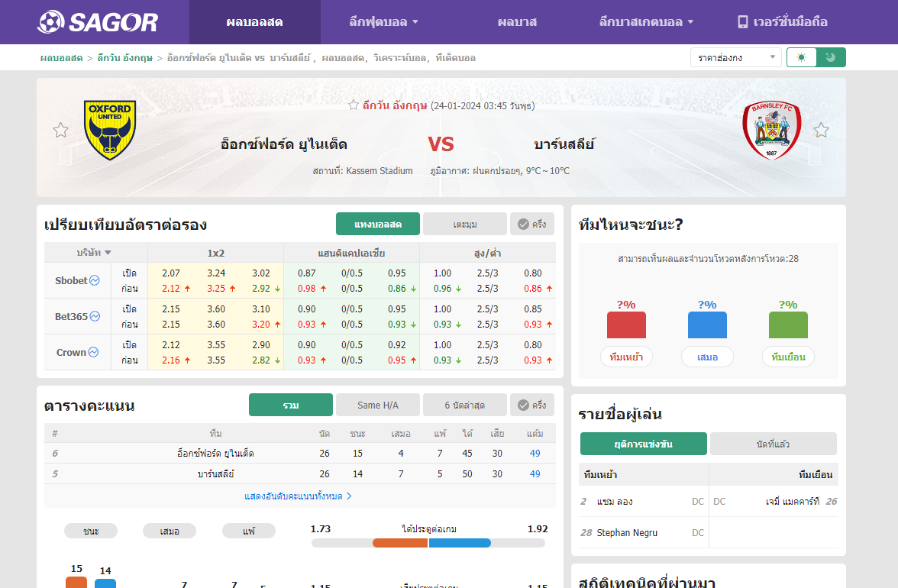Click goals-per-game comparison bar

coord(428,543)
